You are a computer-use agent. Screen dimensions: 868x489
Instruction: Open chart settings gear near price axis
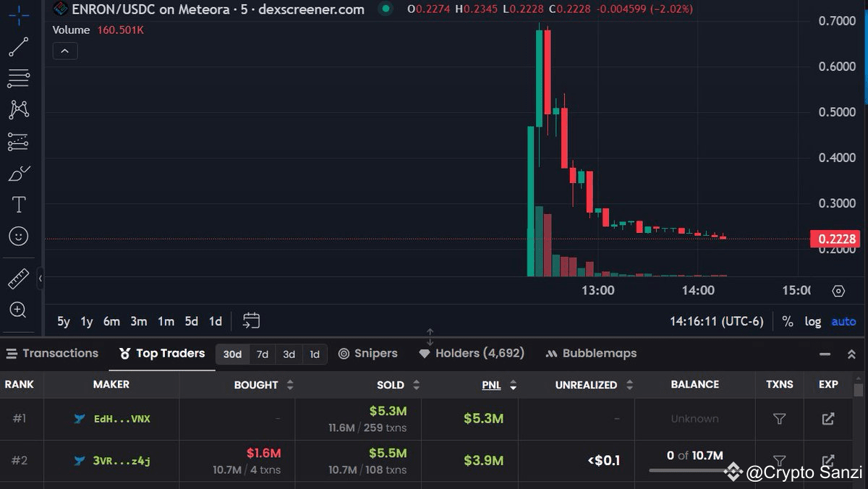(838, 291)
